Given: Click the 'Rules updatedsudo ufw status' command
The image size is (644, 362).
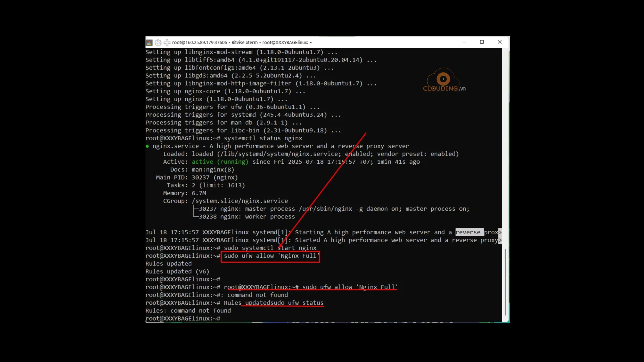Looking at the screenshot, I should click(x=274, y=303).
